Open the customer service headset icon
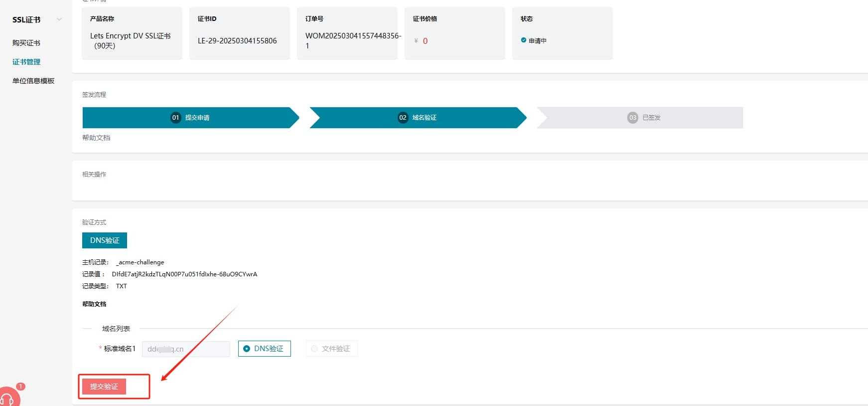This screenshot has width=868, height=406. click(7, 399)
